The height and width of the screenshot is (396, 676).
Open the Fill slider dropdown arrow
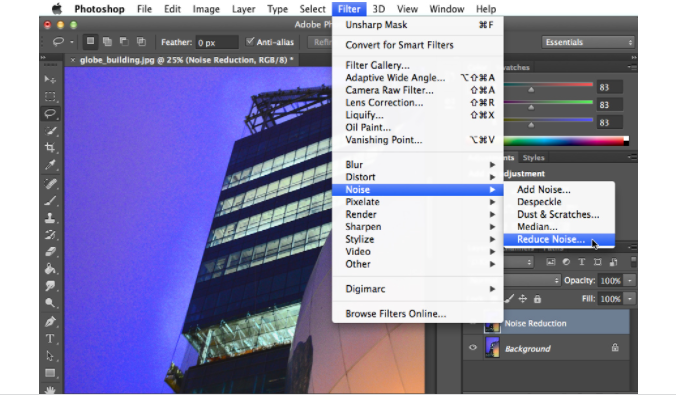pos(630,299)
